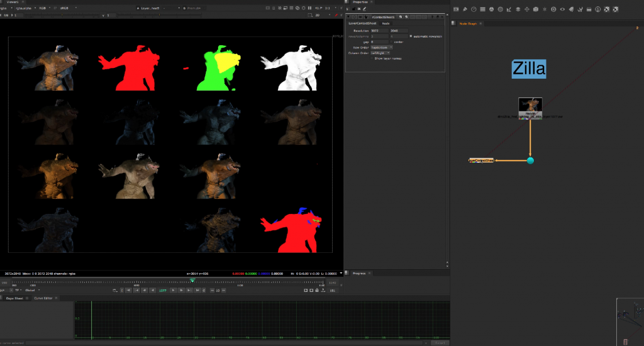Open the Column Order dropdown
The image size is (644, 346).
point(380,53)
